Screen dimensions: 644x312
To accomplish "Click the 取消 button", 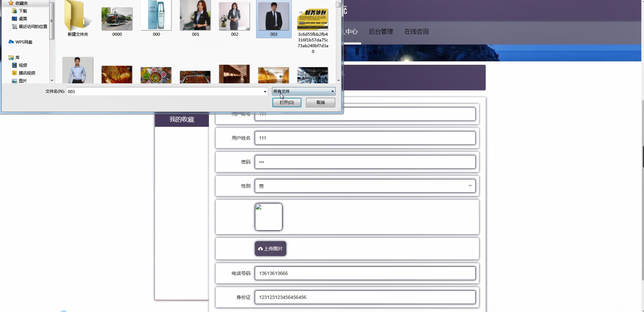I will pos(320,102).
